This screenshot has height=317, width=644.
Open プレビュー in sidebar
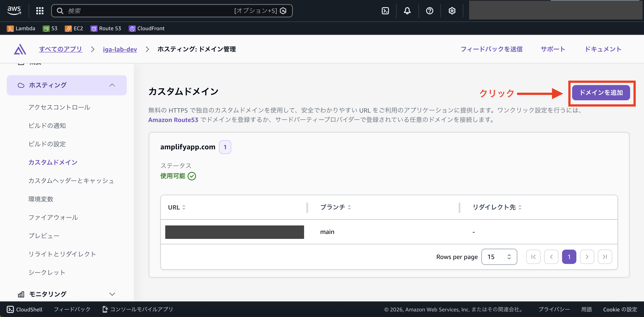point(44,236)
